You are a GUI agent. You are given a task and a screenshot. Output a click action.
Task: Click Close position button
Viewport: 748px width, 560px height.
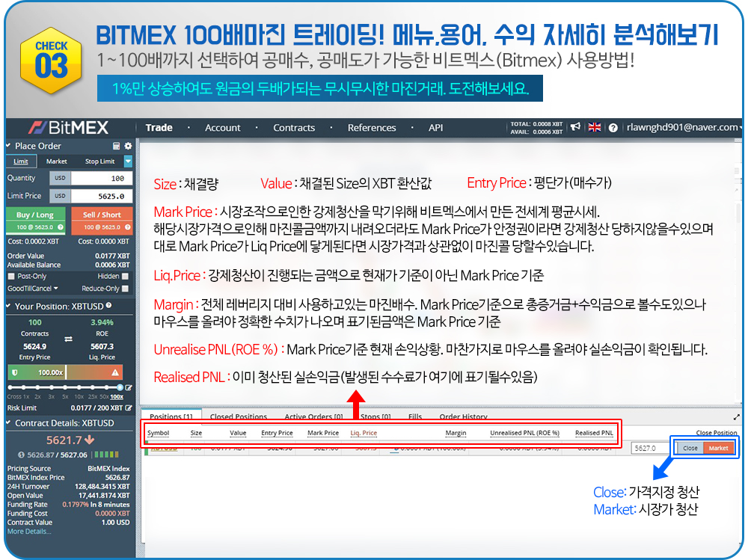pos(690,448)
